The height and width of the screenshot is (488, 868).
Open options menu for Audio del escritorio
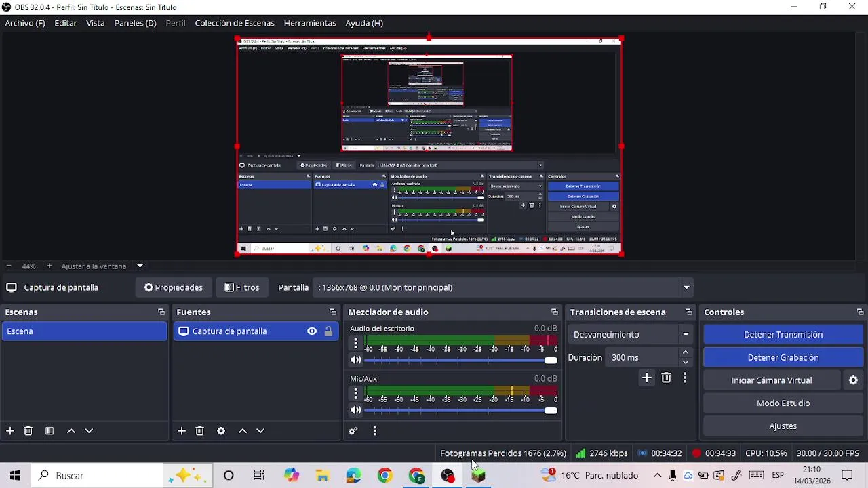click(356, 344)
